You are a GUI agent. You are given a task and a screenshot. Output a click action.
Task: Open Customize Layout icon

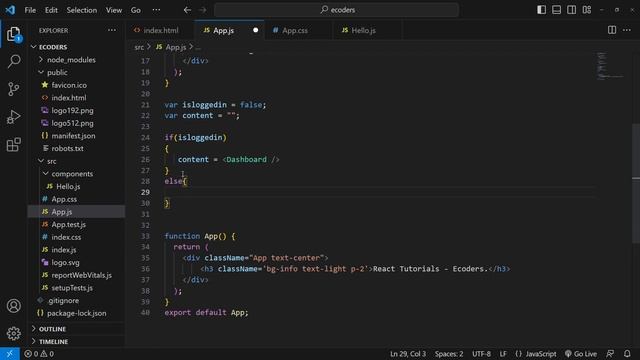click(587, 10)
